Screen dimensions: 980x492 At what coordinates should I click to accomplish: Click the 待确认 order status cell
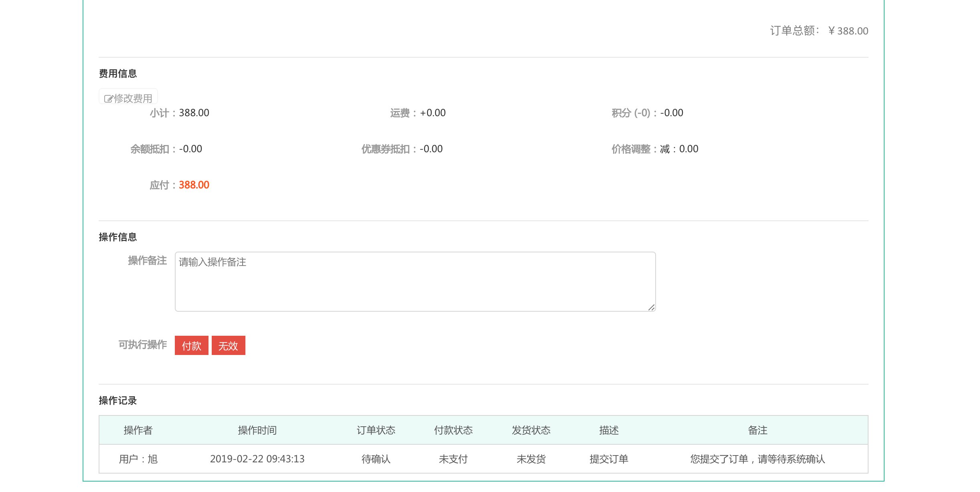tap(376, 459)
